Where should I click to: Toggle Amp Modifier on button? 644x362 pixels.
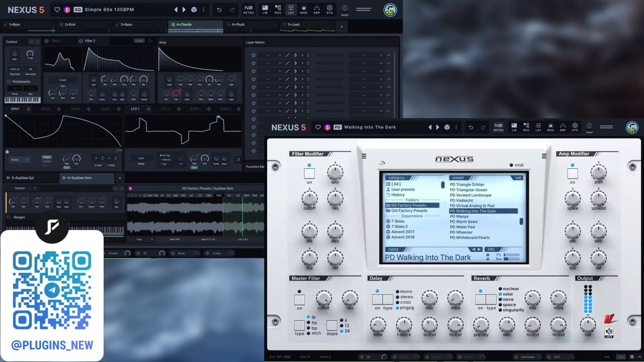573,174
